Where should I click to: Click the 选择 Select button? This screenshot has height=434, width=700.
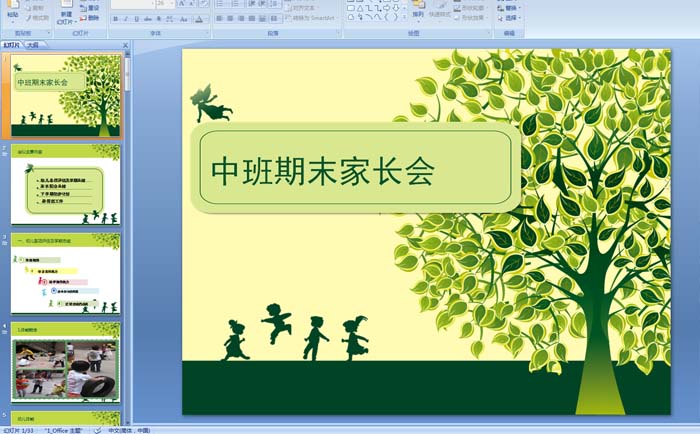pos(509,18)
